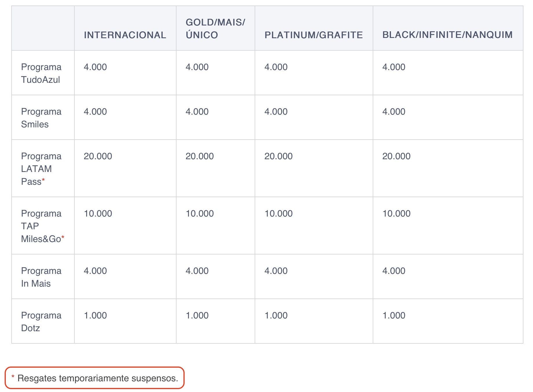Select TudoAzul Internacional value 4.000
Image resolution: width=533 pixels, height=392 pixels.
point(95,67)
